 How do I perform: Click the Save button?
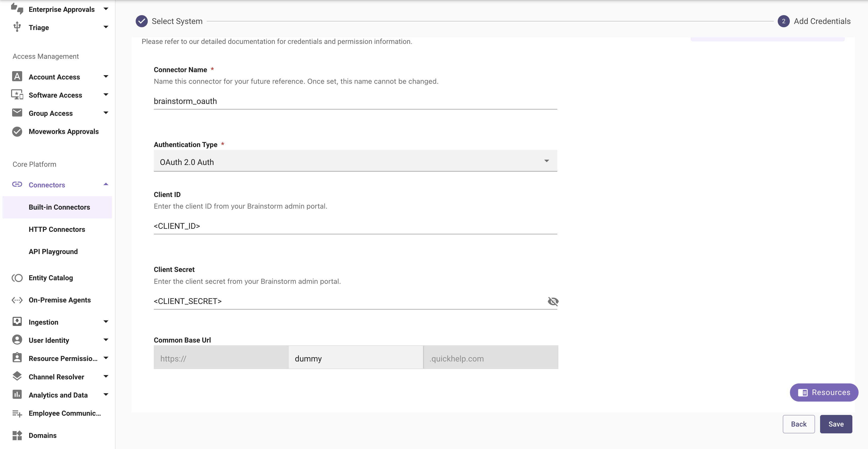pos(836,424)
